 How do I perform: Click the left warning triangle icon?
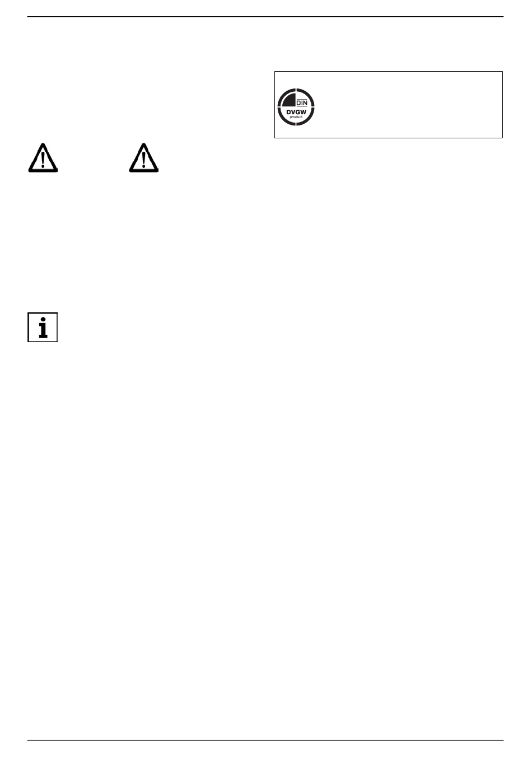43,158
